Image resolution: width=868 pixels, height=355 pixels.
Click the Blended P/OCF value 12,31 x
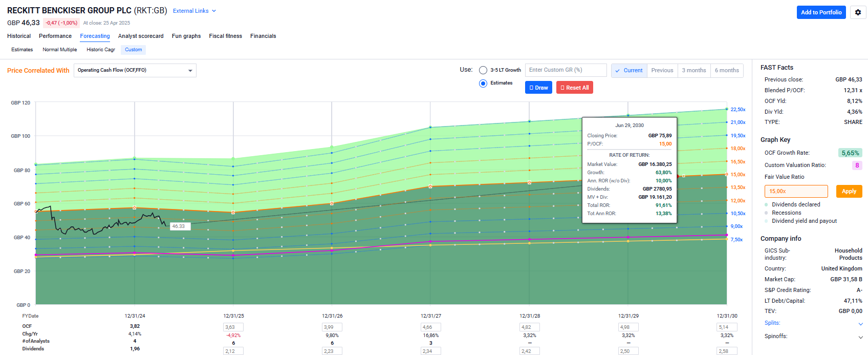(853, 90)
